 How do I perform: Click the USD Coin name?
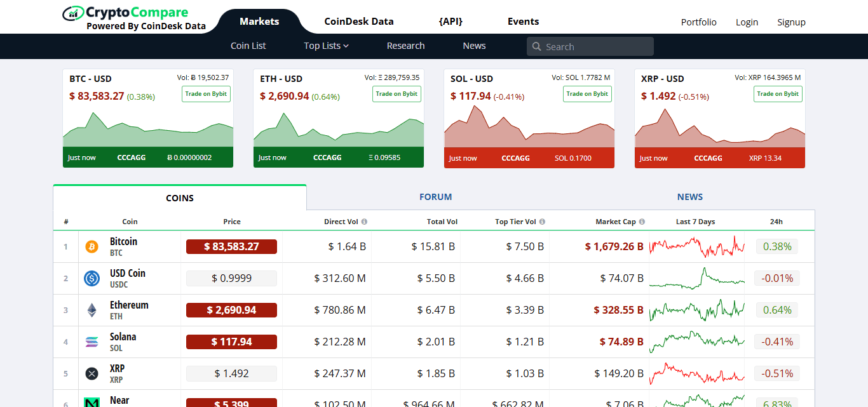pyautogui.click(x=128, y=273)
